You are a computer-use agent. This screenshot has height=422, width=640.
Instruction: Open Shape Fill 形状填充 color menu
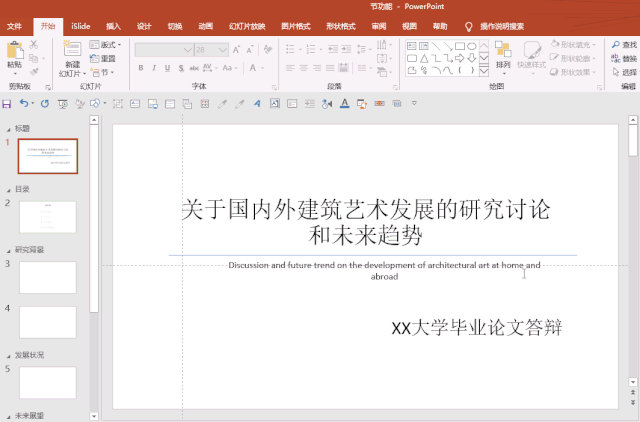coord(573,44)
